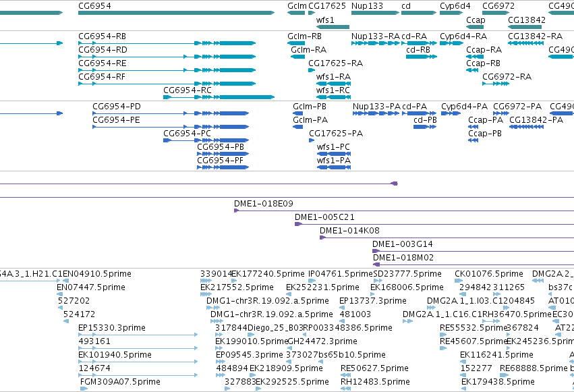
Task: Click the EN04910.5prime EST label
Action: (97, 274)
